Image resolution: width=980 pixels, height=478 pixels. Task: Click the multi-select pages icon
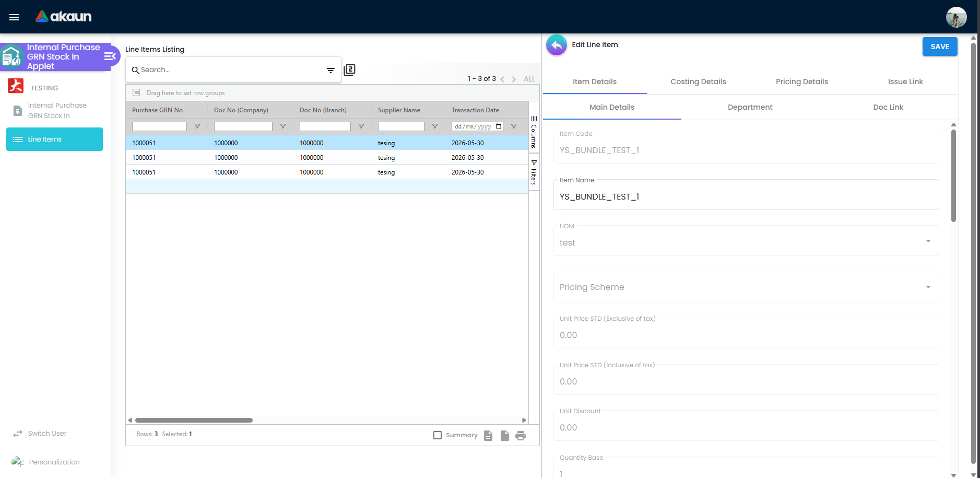(x=349, y=70)
